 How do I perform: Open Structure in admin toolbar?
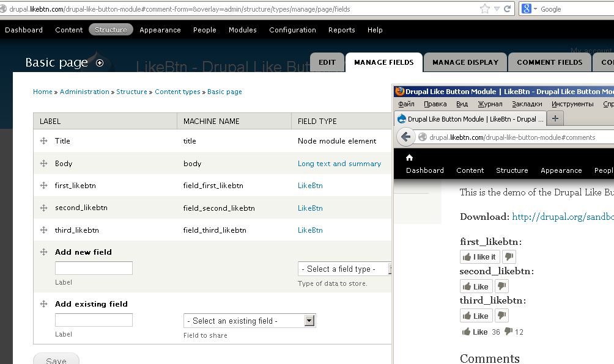tap(111, 30)
